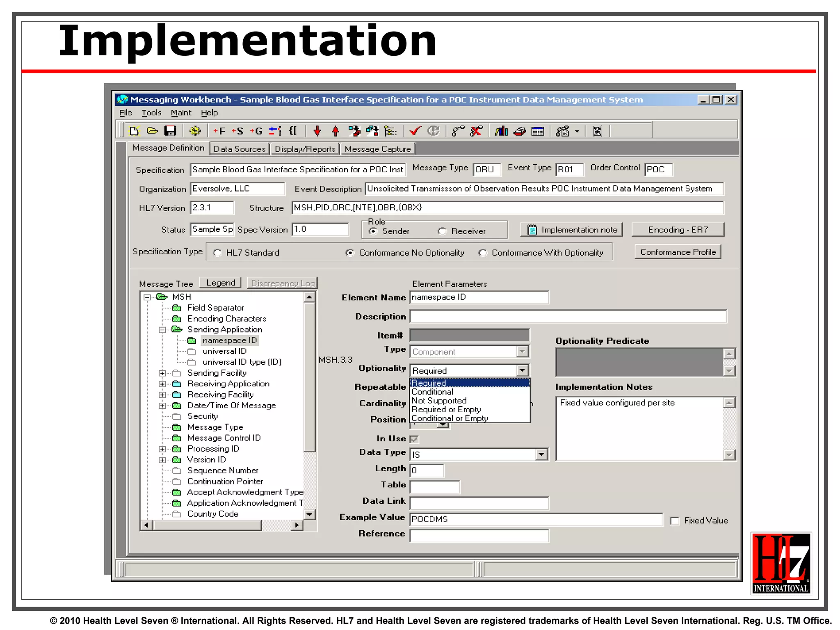Viewport: 840px width, 630px height.
Task: Click the Implementation note button
Action: [572, 230]
